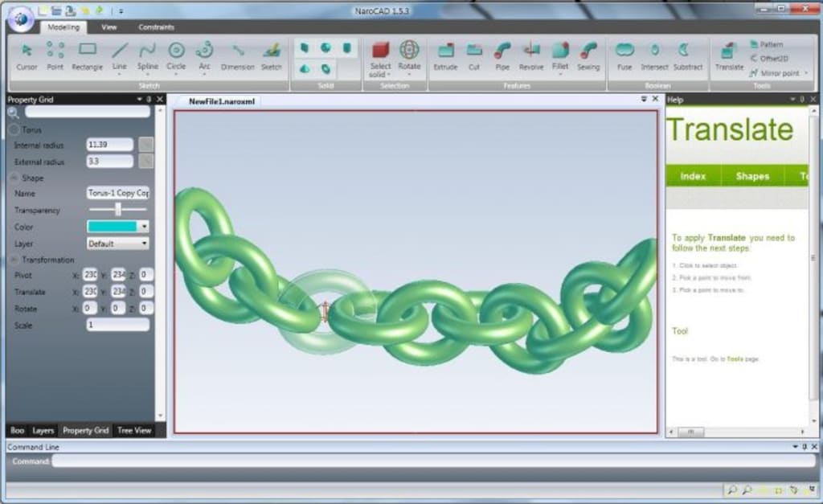Select the NewFile1.naroxml document tab
The height and width of the screenshot is (504, 823).
coord(222,101)
